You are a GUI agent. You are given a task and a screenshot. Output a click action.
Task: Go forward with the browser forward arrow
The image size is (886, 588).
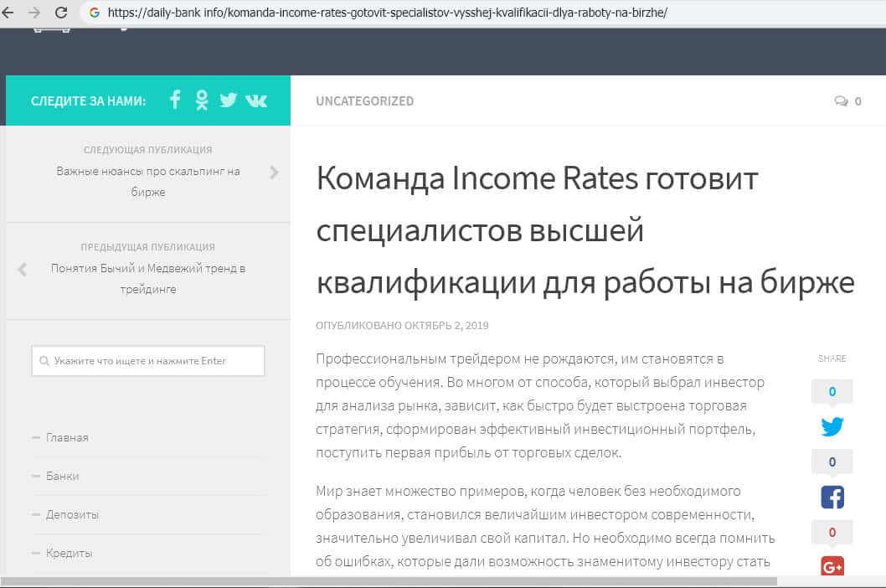(x=33, y=13)
